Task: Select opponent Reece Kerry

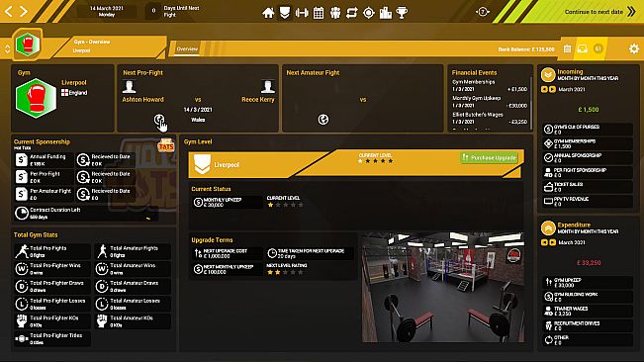Action: [258, 99]
